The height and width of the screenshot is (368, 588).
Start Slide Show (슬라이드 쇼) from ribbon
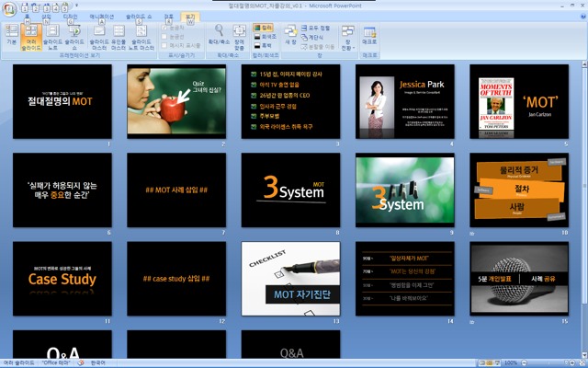point(74,37)
